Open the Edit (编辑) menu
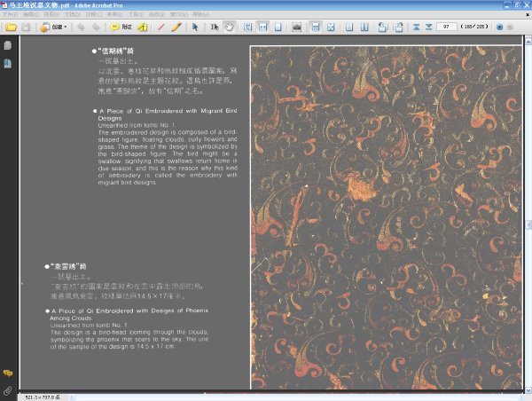 coord(31,14)
